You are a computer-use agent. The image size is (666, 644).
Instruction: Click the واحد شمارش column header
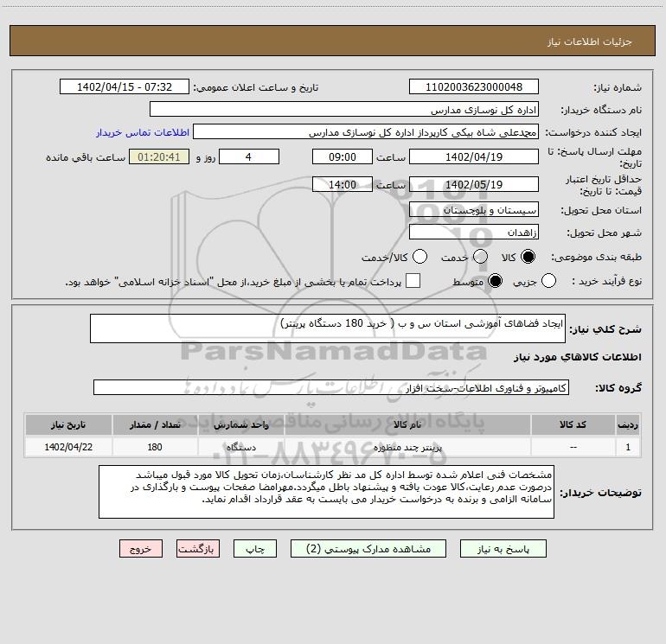[x=240, y=425]
